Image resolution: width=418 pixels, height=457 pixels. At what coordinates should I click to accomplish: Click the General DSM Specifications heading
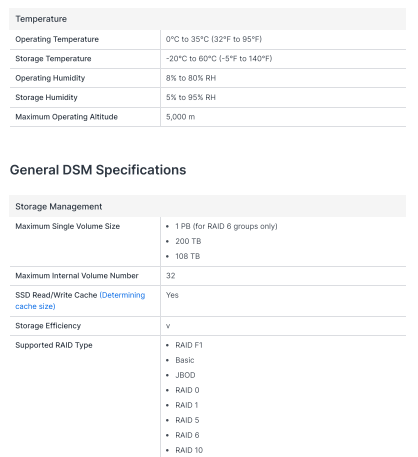click(x=98, y=170)
